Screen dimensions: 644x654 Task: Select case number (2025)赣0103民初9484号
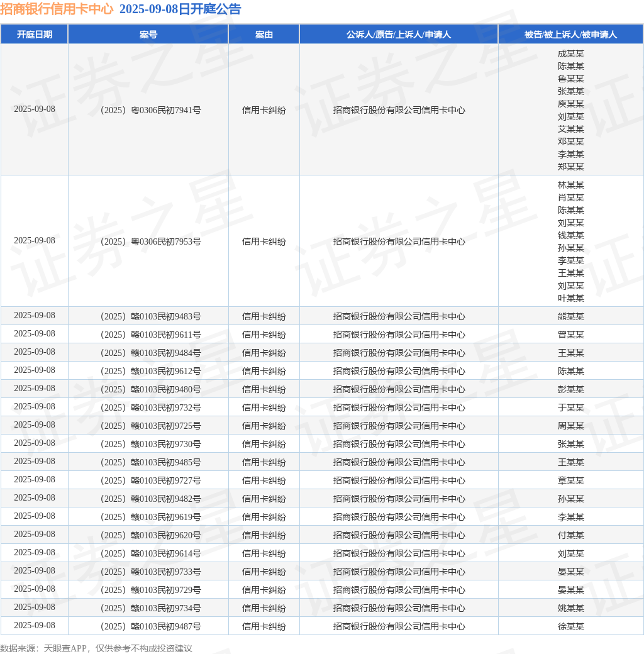[x=150, y=353]
